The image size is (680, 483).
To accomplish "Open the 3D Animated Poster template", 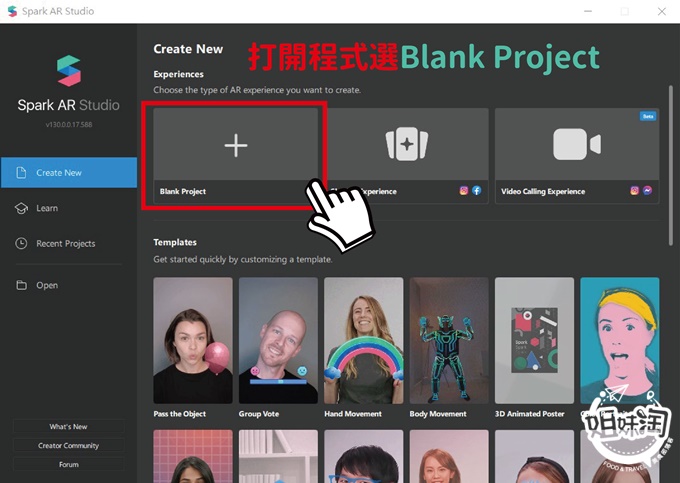I will tap(534, 341).
